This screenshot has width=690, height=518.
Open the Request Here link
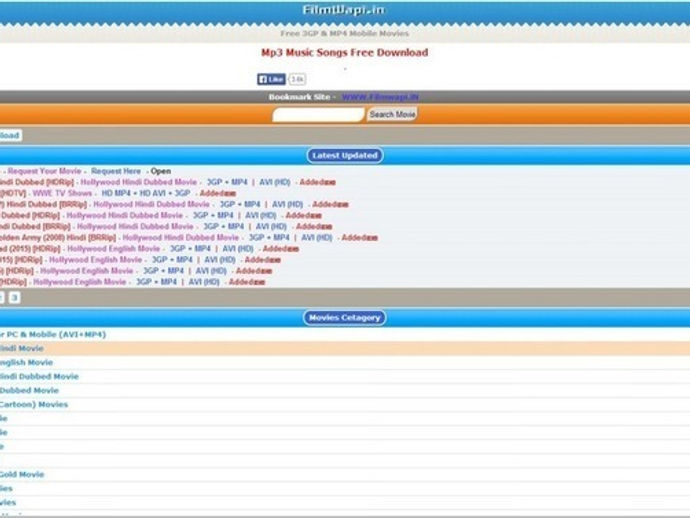[116, 171]
